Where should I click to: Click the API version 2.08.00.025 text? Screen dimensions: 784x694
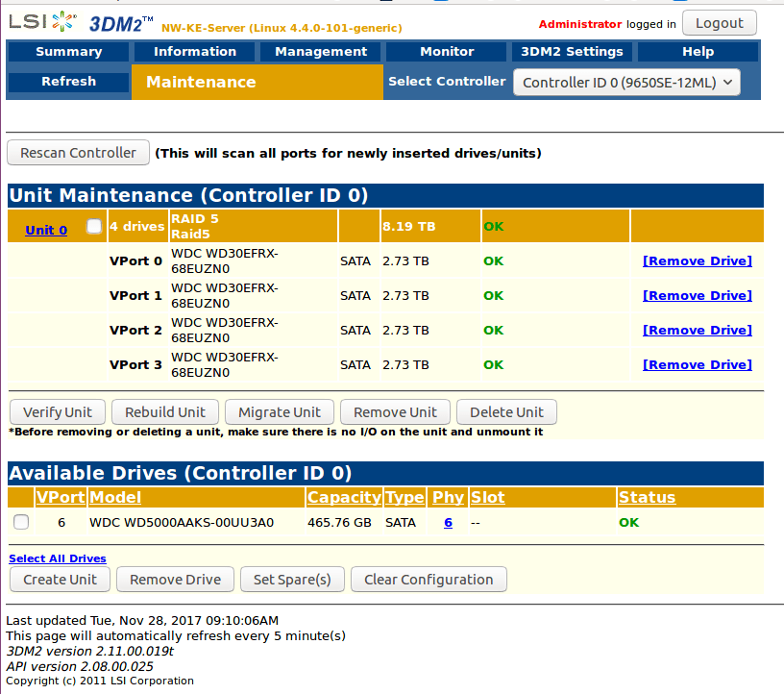pos(80,666)
